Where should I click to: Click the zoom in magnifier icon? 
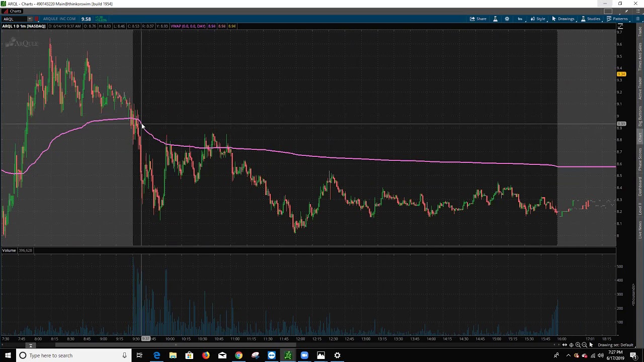tap(578, 345)
